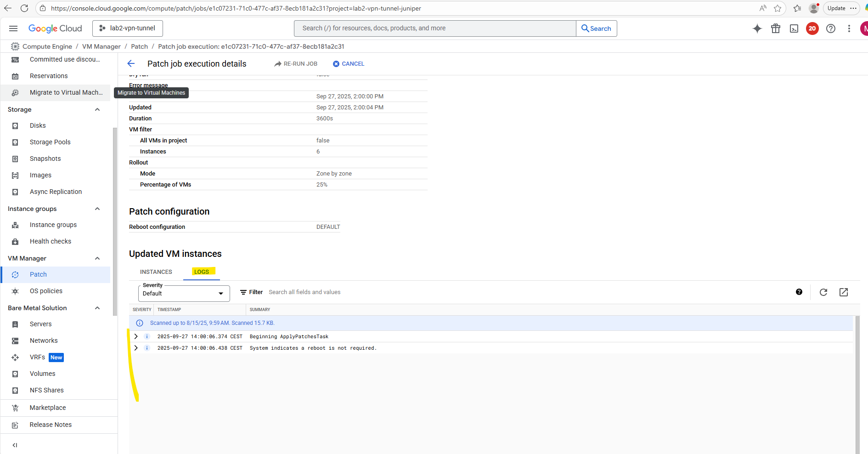
Task: Click the Filter icon in logs toolbar
Action: pyautogui.click(x=243, y=292)
